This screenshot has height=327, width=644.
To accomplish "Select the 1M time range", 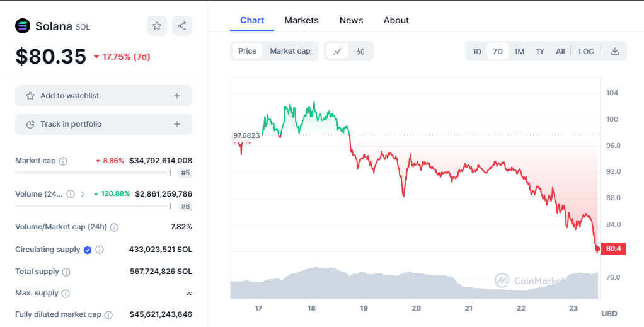I will [519, 51].
